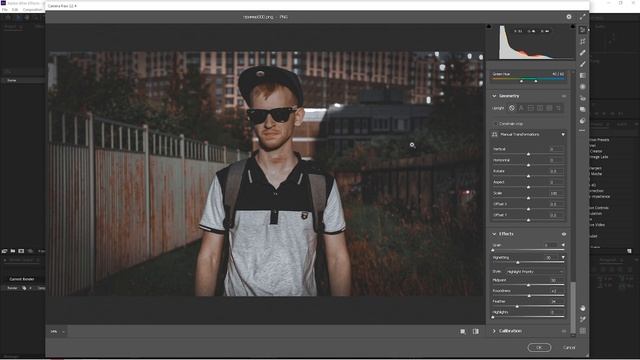Select the Color Sampler tool
Screen dimensions: 640x360
pos(582,319)
